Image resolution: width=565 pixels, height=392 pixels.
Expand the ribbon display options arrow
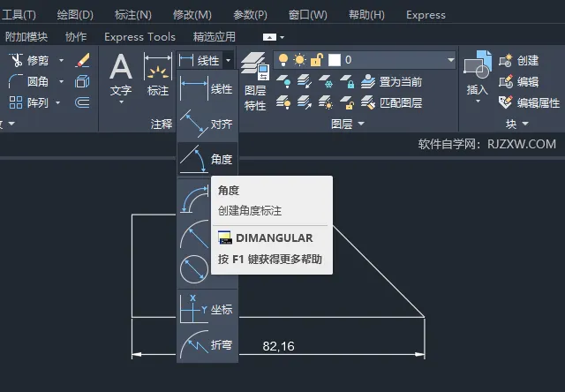(x=282, y=37)
